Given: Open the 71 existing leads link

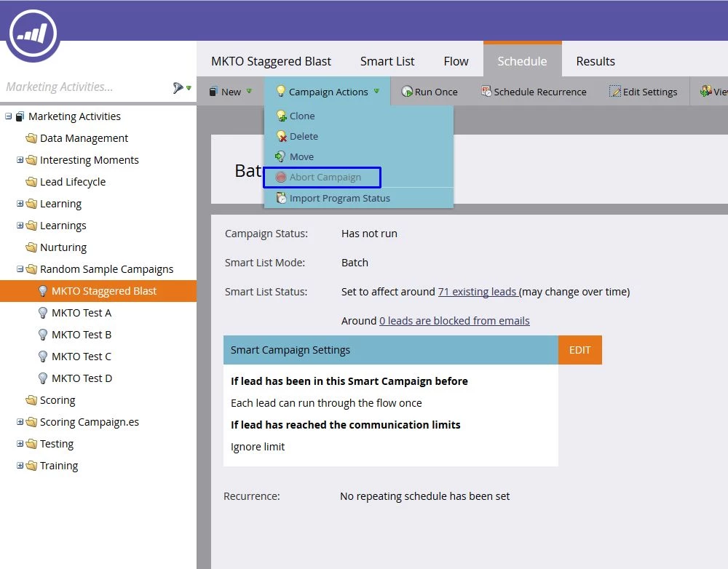Looking at the screenshot, I should click(478, 292).
